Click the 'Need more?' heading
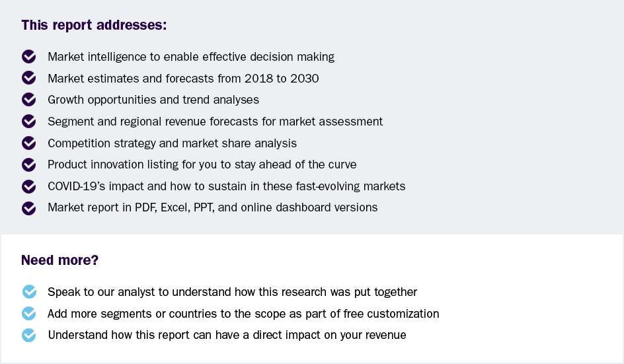 59,260
